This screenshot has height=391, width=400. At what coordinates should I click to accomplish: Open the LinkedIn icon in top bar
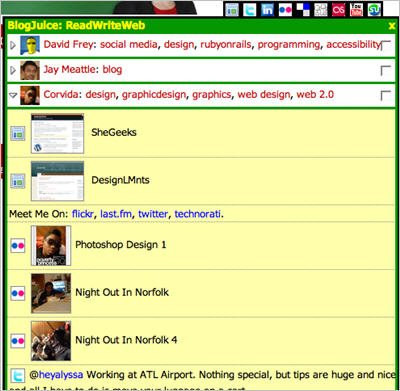267,10
